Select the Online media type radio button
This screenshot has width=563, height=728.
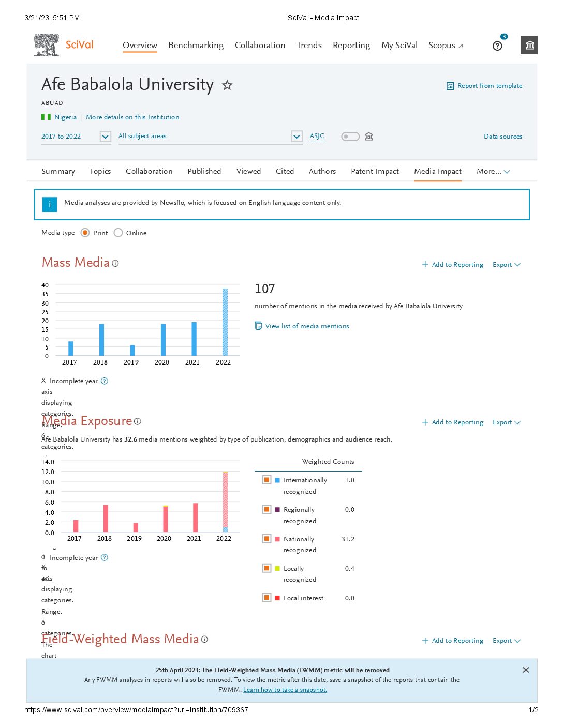(x=118, y=233)
